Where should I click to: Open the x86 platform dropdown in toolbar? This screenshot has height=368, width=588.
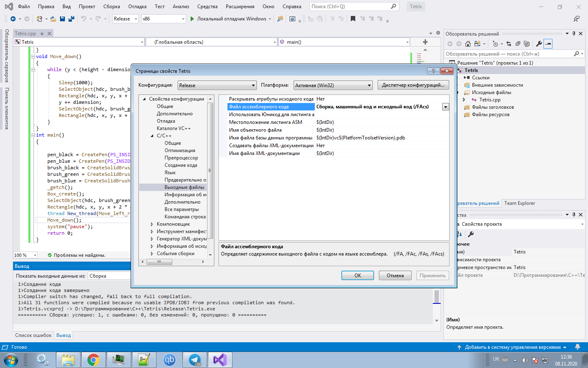[164, 19]
